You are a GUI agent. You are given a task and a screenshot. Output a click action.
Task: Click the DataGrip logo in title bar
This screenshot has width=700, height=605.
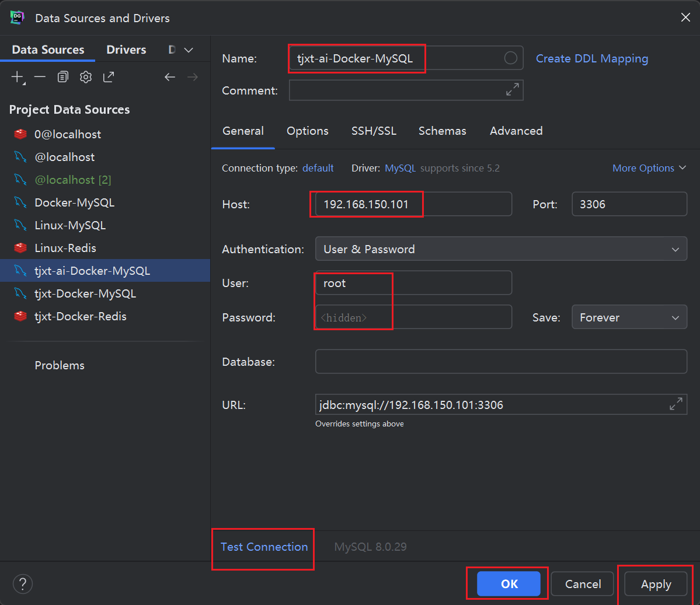17,18
